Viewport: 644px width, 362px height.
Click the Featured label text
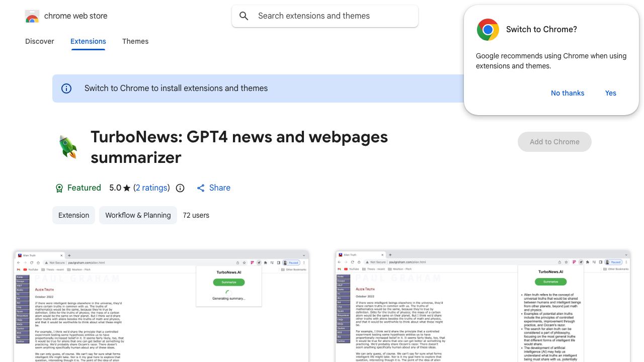click(84, 188)
